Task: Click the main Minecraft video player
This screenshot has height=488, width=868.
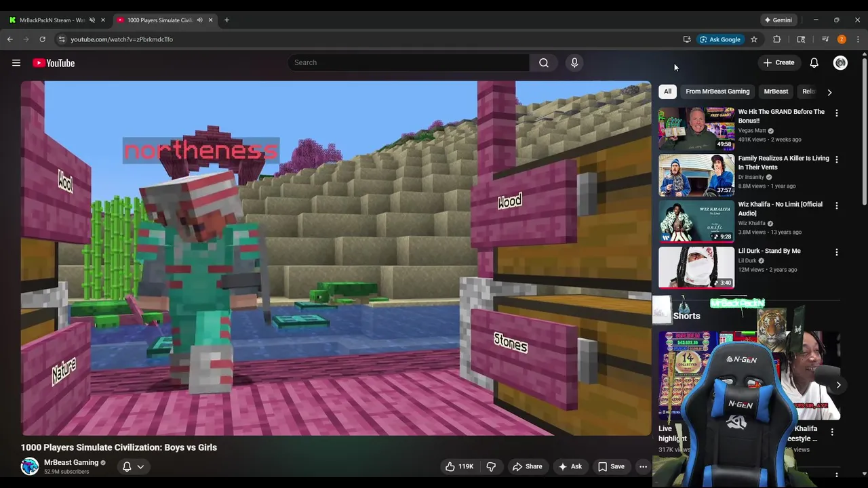Action: (x=336, y=258)
